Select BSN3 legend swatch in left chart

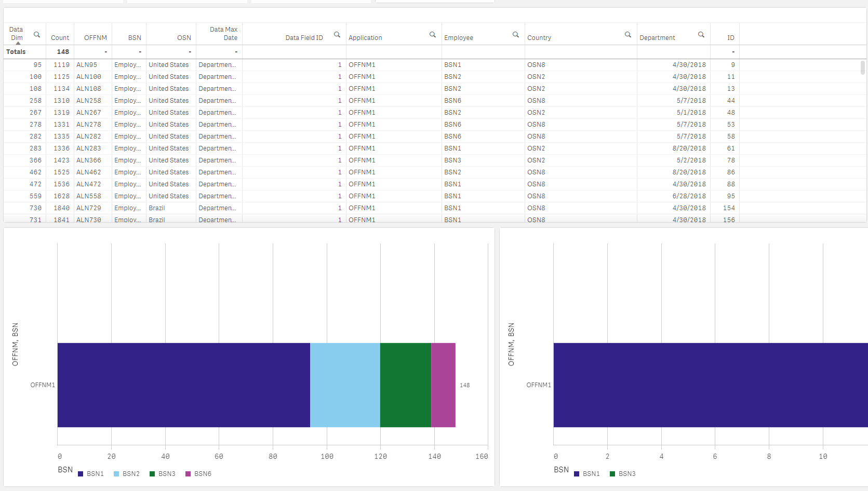click(152, 474)
